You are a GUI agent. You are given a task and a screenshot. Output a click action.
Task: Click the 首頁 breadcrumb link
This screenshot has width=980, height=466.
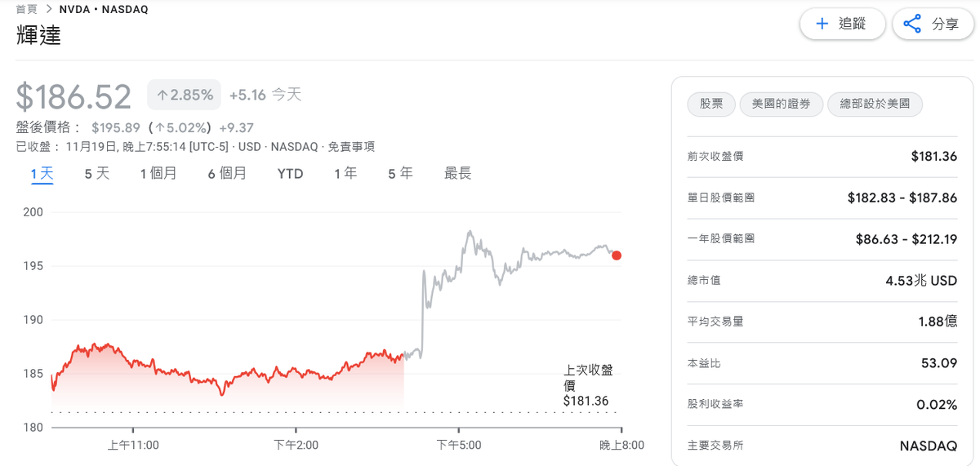pos(27,9)
